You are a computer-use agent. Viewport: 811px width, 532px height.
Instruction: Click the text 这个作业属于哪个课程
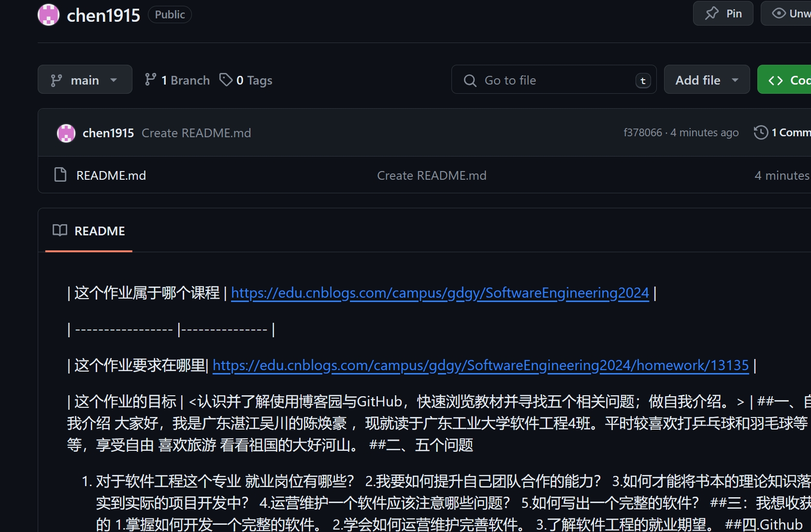click(147, 293)
